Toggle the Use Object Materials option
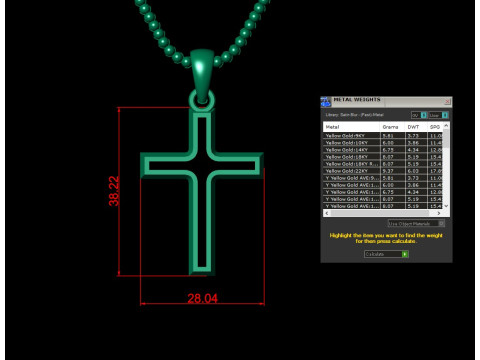 click(416, 223)
